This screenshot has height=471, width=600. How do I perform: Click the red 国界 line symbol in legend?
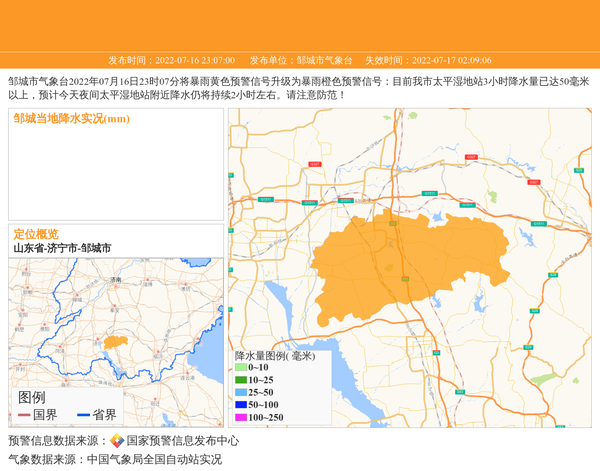(x=24, y=415)
